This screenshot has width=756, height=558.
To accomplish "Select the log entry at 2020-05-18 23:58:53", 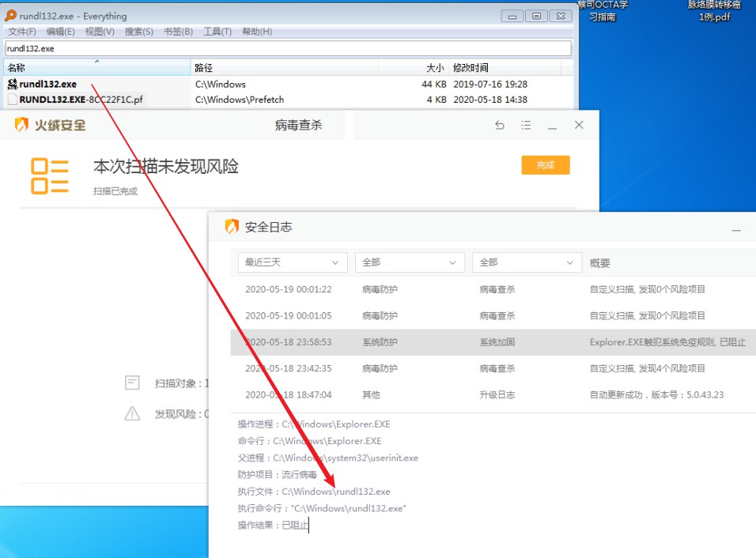I will click(x=493, y=342).
